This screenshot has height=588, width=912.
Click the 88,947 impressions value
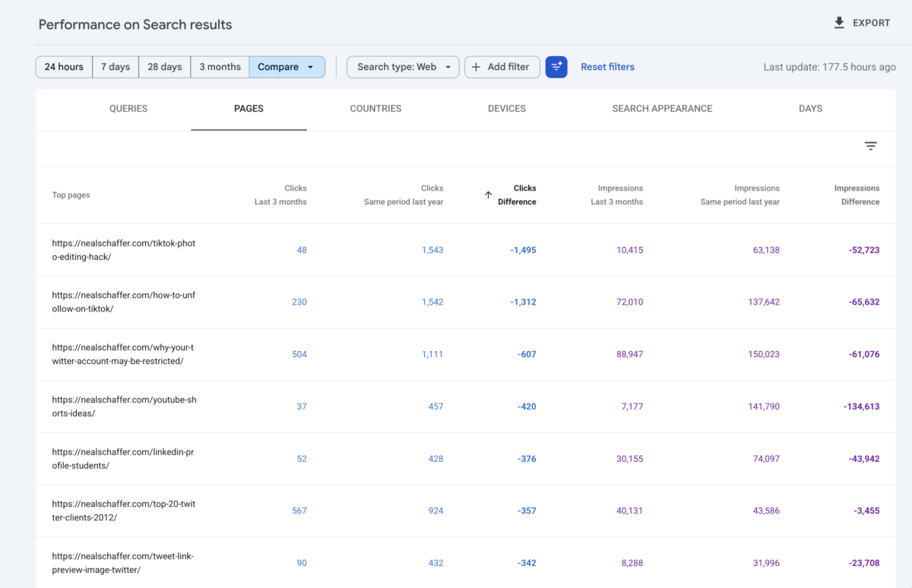(630, 354)
